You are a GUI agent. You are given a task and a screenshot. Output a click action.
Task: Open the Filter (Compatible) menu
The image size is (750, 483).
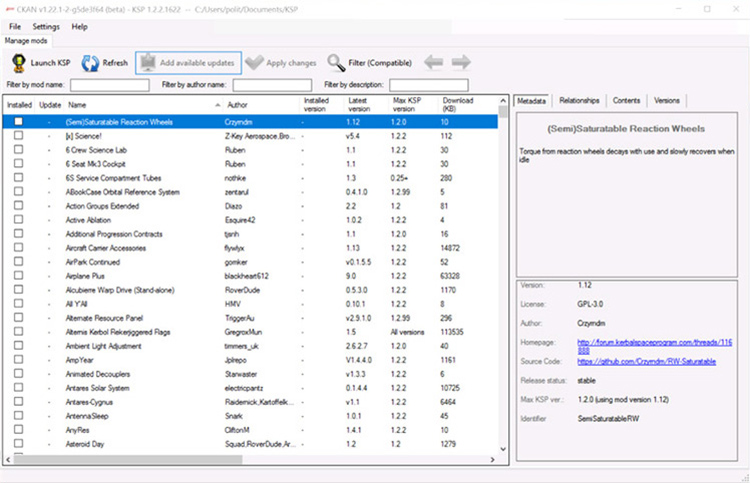point(369,63)
